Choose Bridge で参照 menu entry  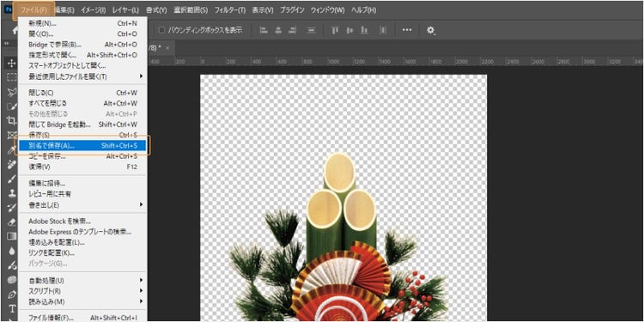pos(82,45)
